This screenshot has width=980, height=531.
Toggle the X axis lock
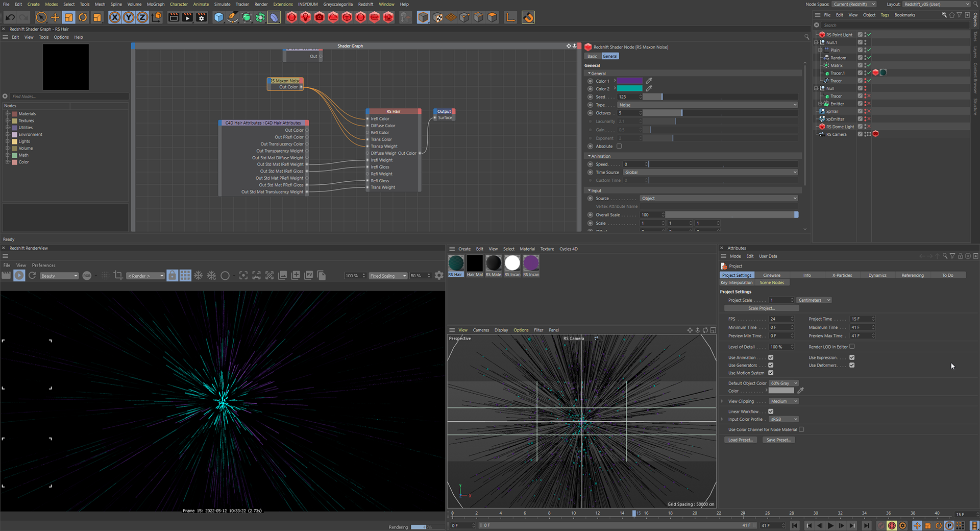click(x=115, y=17)
